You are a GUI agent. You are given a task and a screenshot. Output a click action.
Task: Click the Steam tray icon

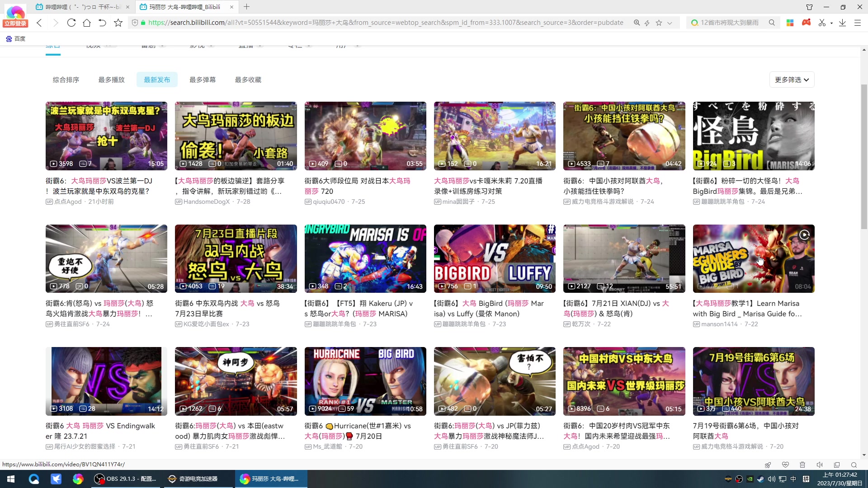[761, 479]
